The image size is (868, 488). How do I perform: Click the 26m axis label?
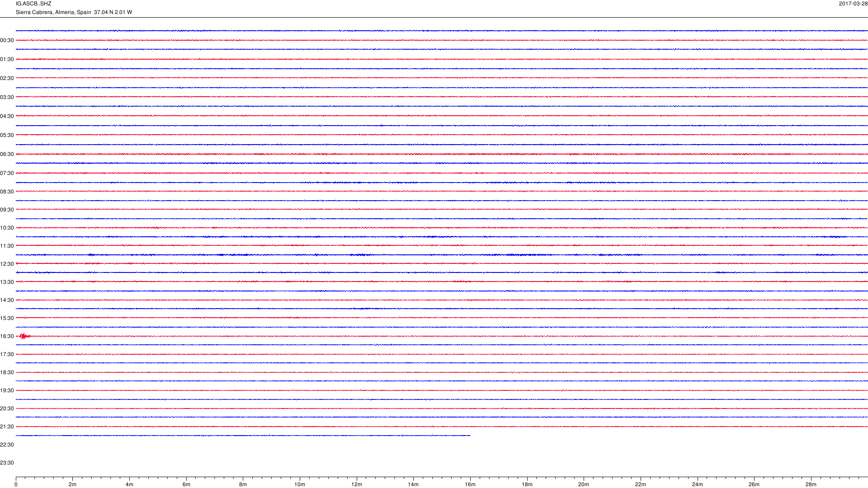754,485
